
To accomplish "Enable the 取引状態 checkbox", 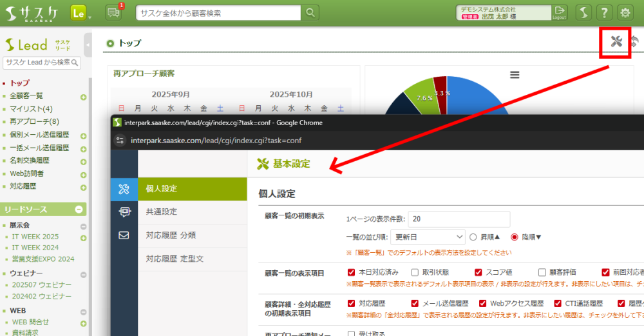I will (415, 272).
